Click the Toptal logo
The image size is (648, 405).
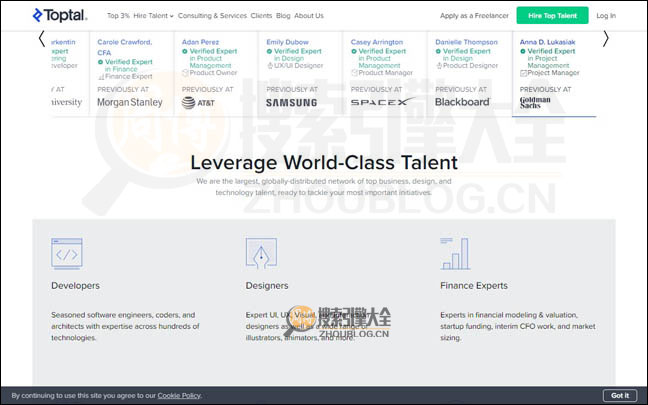click(60, 15)
